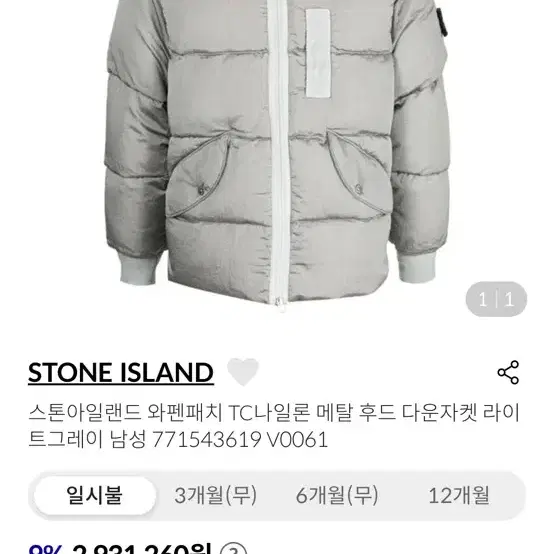The height and width of the screenshot is (554, 554).
Task: Tap the black sleeve badge on jacket
Action: [441, 21]
